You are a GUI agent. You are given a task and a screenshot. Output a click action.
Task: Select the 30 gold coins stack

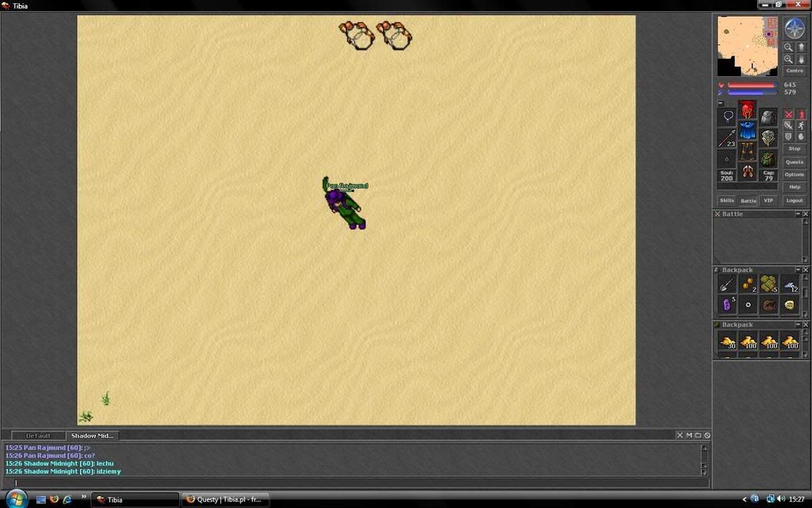pos(727,341)
